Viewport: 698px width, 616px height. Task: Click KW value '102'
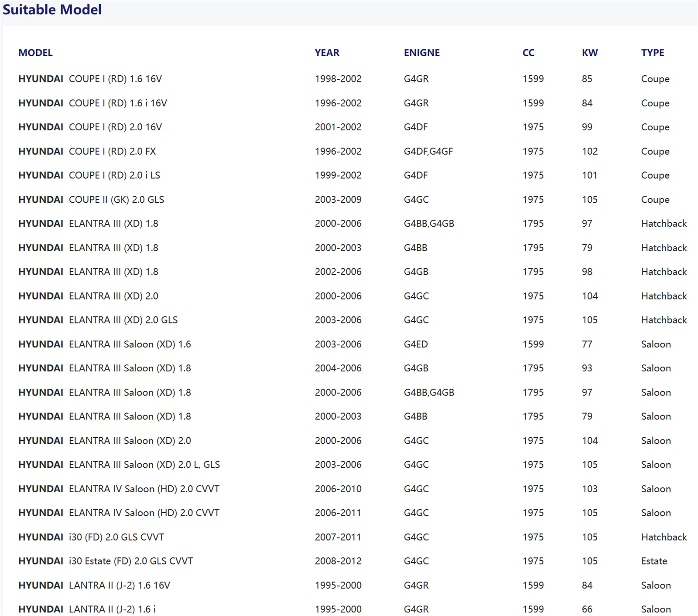(590, 151)
